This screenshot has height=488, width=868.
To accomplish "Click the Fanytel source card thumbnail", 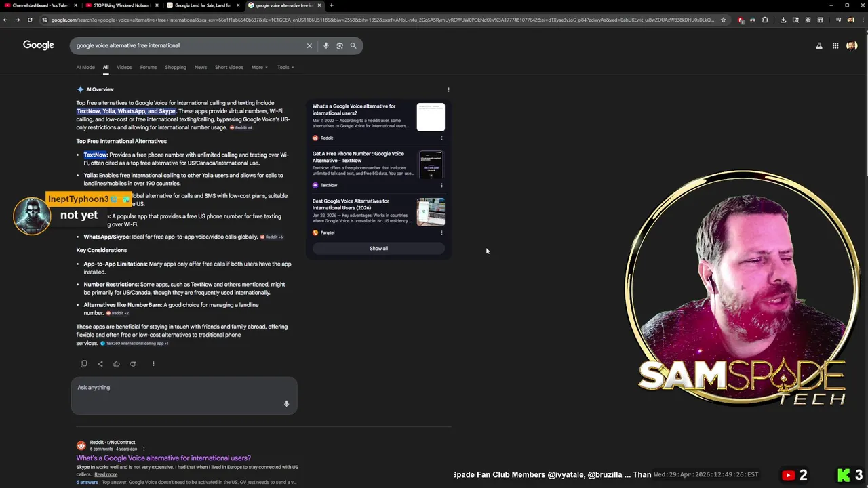I will pos(431,212).
